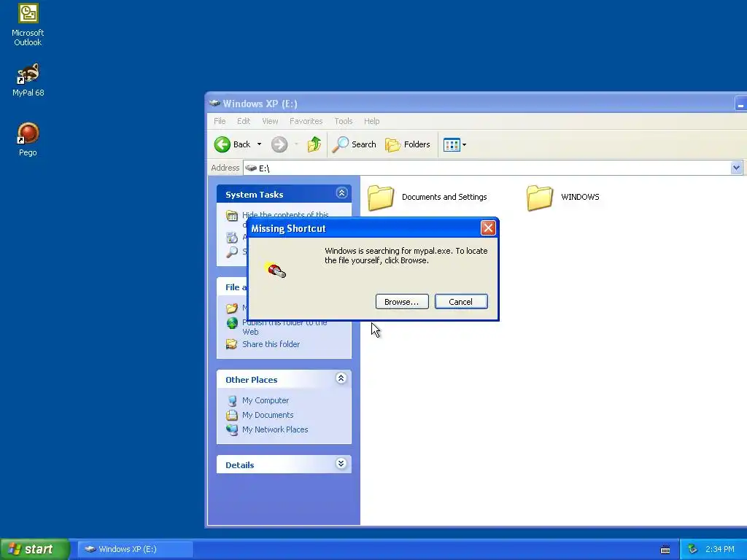This screenshot has width=747, height=560.
Task: Click the green Up folder icon
Action: point(314,144)
